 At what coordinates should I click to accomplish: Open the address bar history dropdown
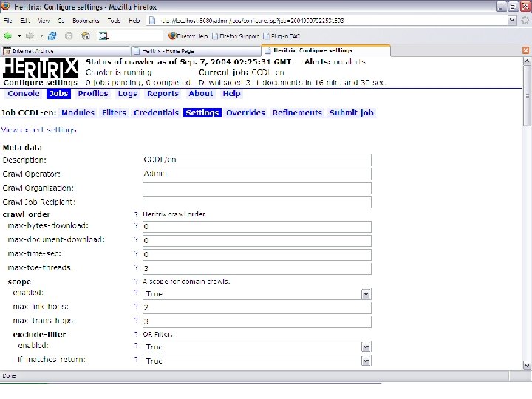point(512,21)
